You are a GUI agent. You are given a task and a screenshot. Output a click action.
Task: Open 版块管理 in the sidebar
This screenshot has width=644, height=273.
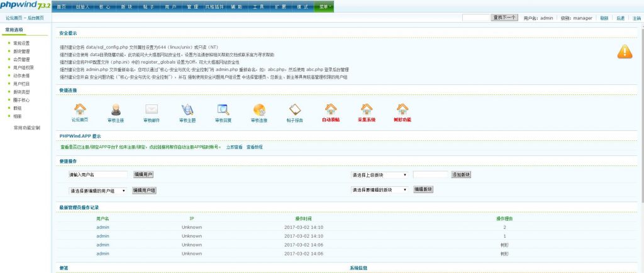tap(21, 52)
